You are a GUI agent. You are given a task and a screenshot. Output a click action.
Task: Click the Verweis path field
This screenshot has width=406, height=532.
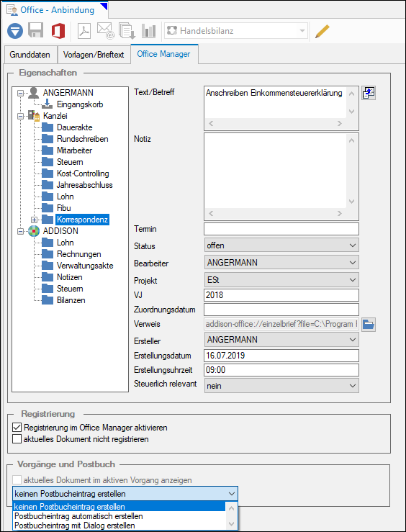(281, 324)
